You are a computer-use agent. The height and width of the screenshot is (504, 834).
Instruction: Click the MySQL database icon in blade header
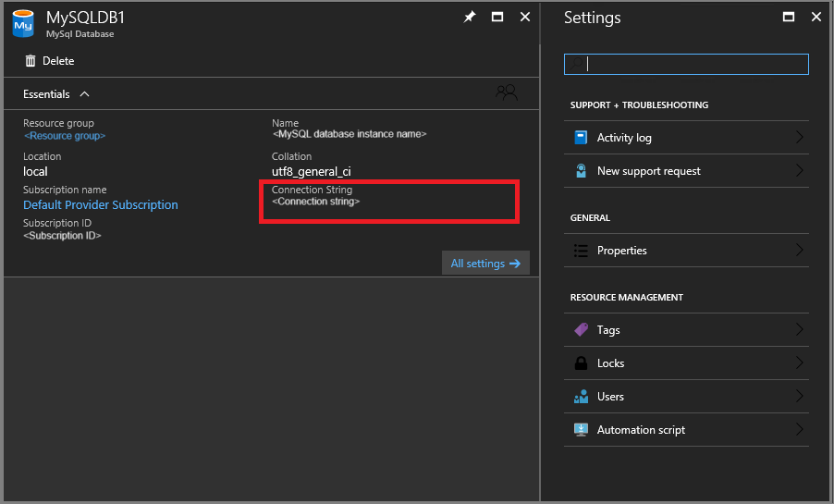[x=23, y=24]
